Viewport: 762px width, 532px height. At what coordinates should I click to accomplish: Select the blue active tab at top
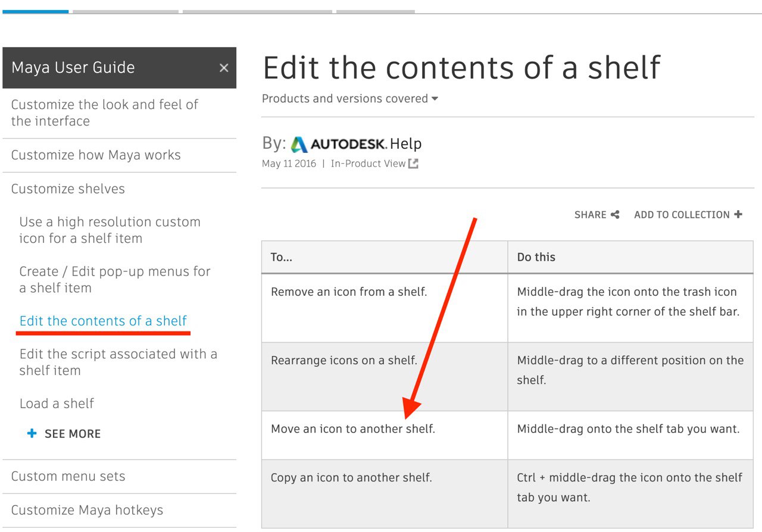(36, 11)
